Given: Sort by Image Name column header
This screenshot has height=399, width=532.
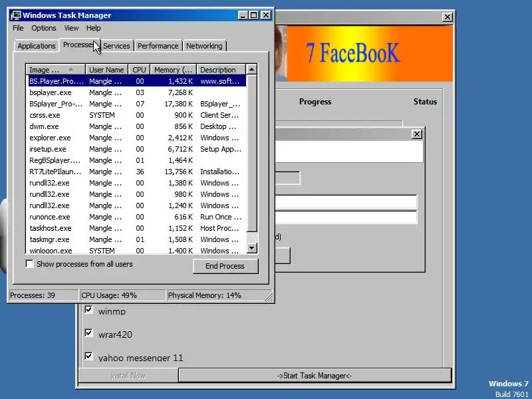Looking at the screenshot, I should [x=55, y=70].
